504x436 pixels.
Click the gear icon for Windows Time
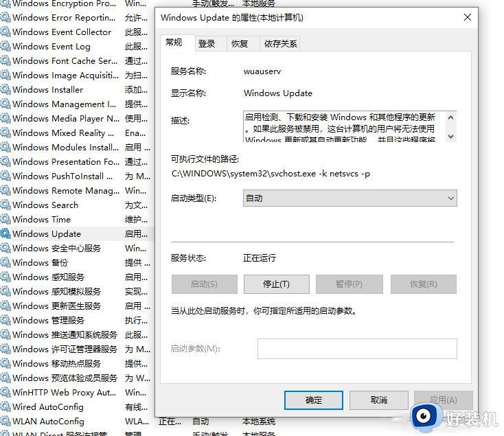tap(5, 219)
